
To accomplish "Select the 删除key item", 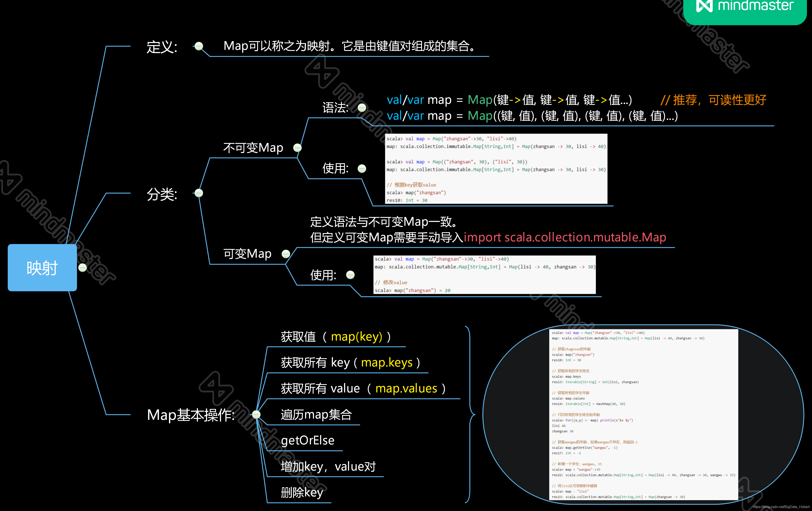I will point(302,493).
